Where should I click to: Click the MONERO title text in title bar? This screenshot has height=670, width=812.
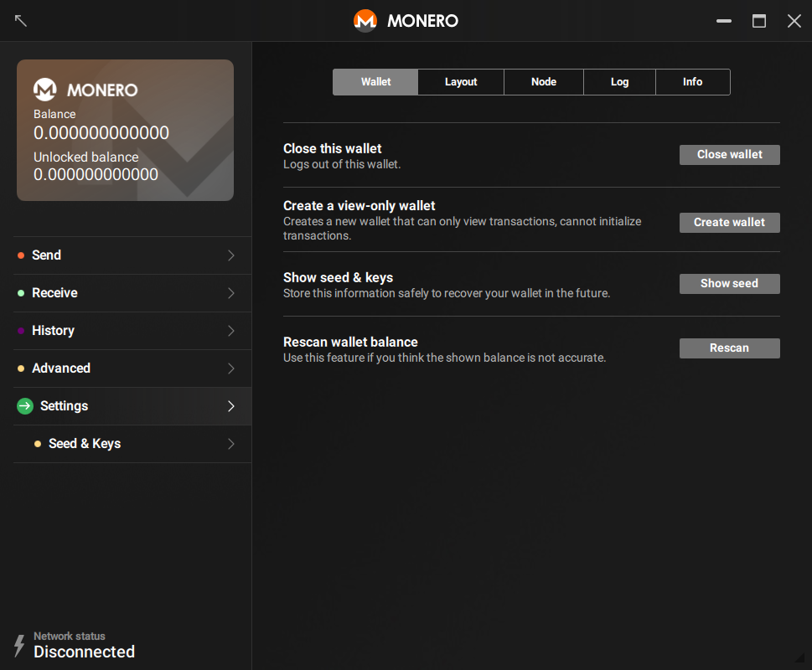point(422,21)
